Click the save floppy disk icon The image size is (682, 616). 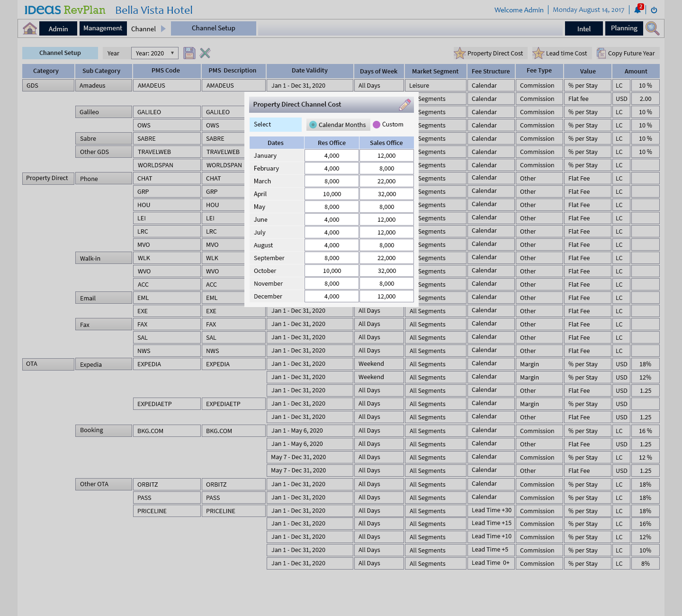[189, 53]
